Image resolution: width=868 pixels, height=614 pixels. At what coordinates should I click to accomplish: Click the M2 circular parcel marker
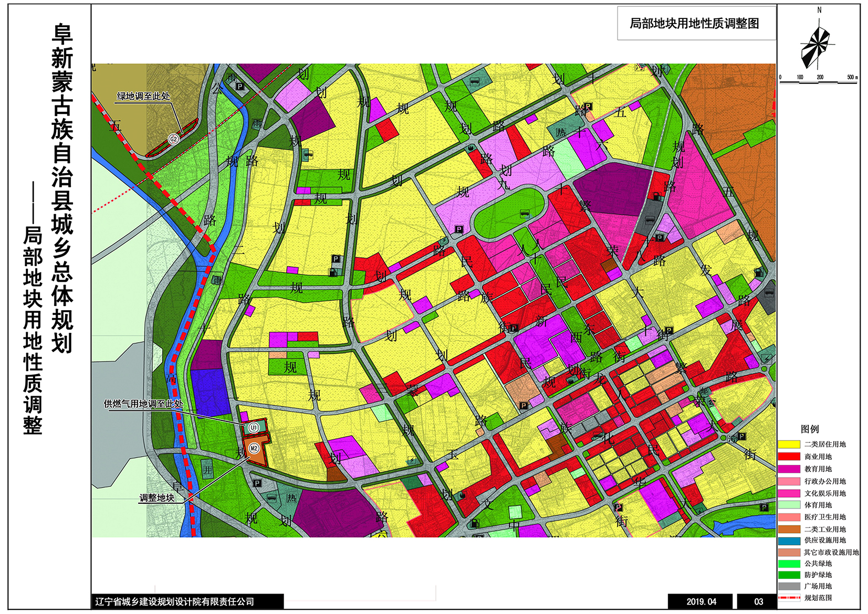click(254, 448)
